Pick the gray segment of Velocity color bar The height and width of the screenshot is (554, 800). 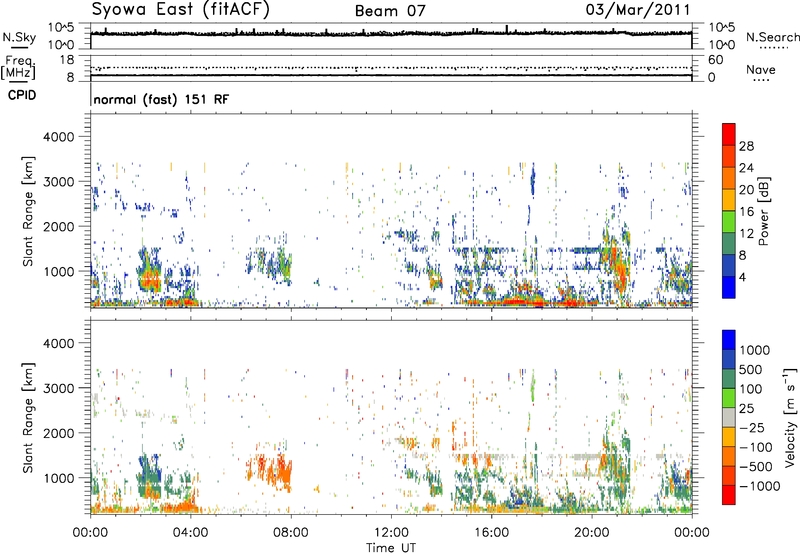729,418
